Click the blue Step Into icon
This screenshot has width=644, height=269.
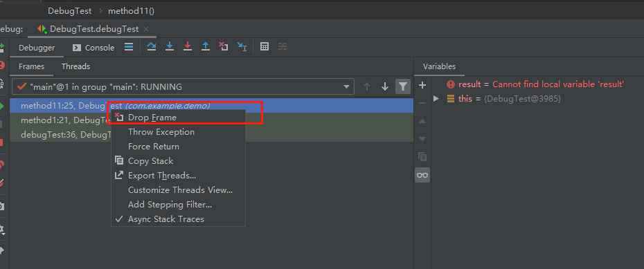[x=170, y=47]
